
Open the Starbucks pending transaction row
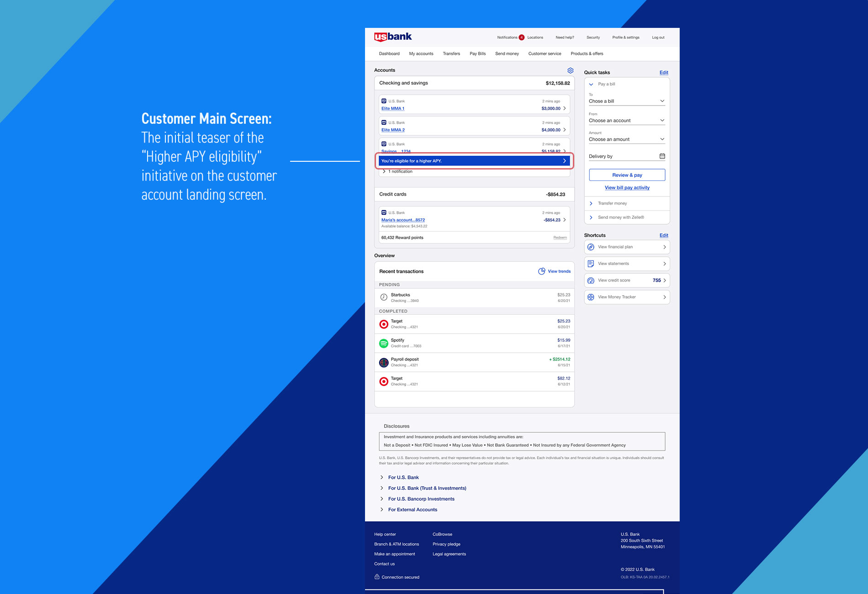tap(474, 297)
